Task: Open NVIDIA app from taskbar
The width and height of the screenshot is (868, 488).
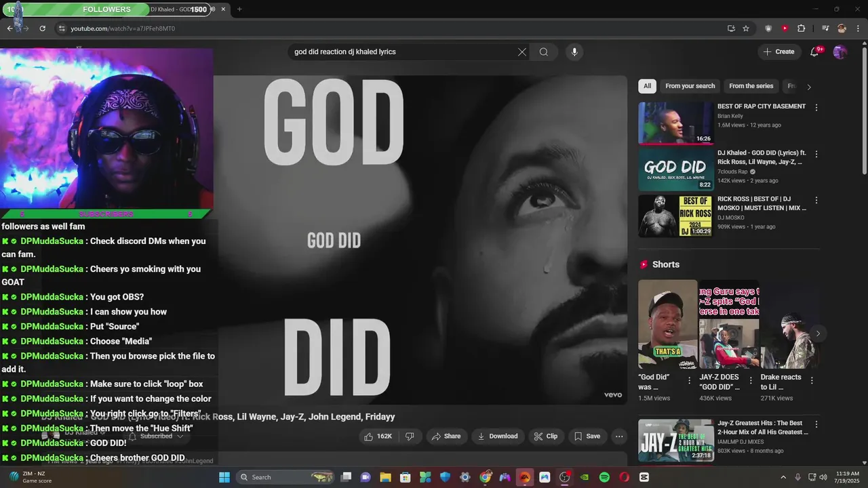Action: (x=585, y=477)
